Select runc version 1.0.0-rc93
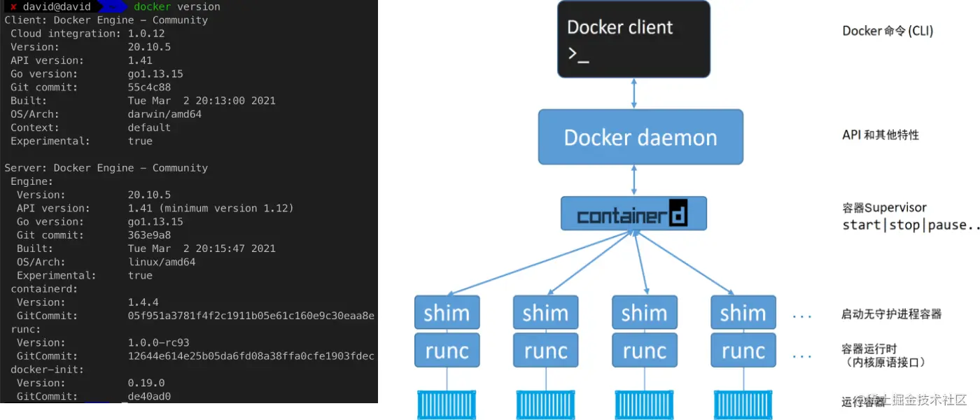Image resolution: width=980 pixels, height=420 pixels. pos(158,342)
